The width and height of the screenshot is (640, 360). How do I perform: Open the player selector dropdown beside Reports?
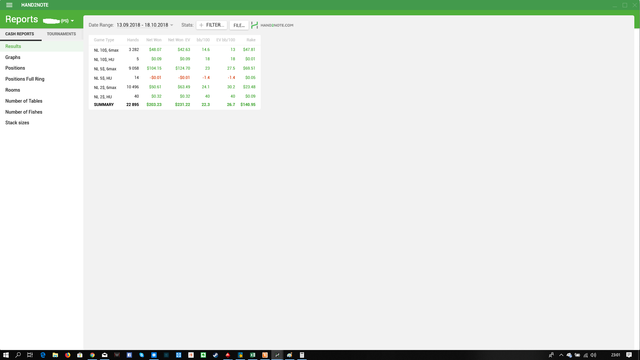58,20
